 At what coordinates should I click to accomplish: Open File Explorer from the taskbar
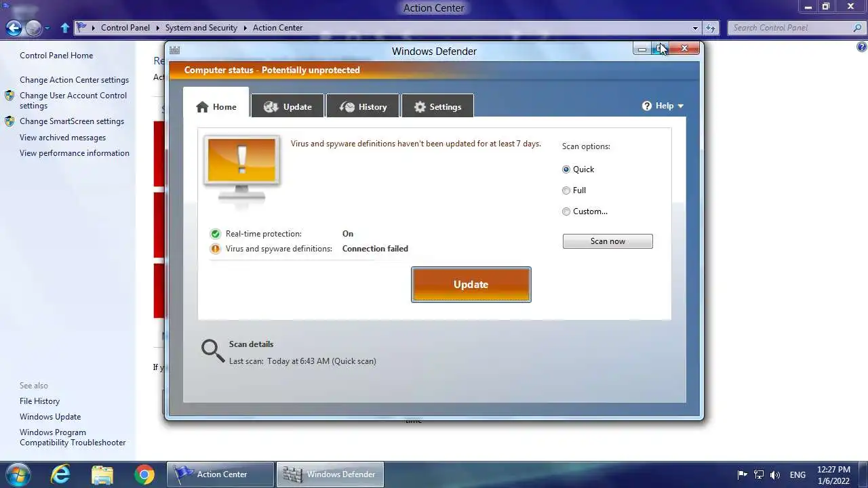tap(102, 474)
